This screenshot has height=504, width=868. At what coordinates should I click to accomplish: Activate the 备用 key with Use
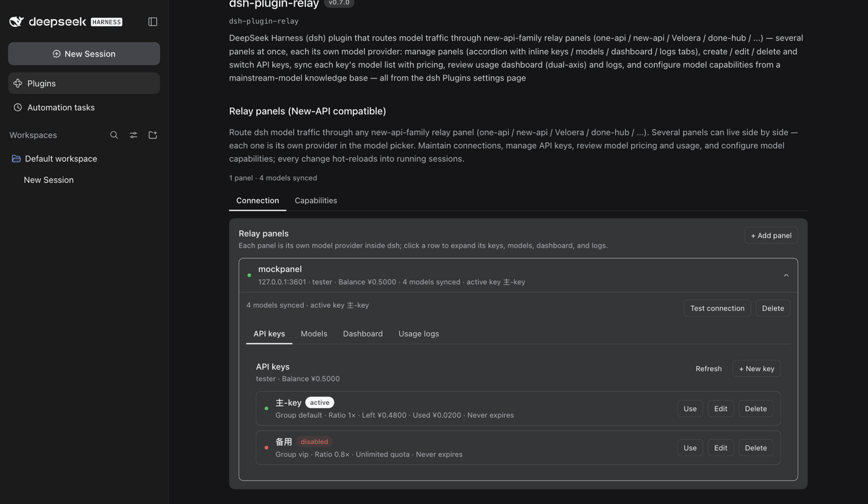pos(690,448)
